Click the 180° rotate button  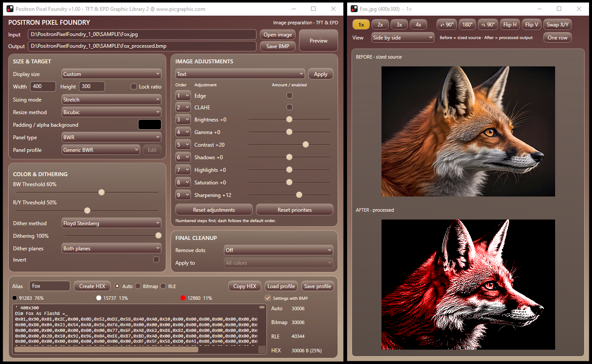467,25
